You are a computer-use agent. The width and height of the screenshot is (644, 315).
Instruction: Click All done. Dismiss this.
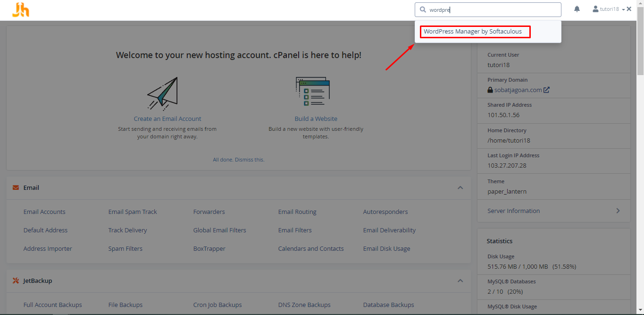click(x=239, y=160)
